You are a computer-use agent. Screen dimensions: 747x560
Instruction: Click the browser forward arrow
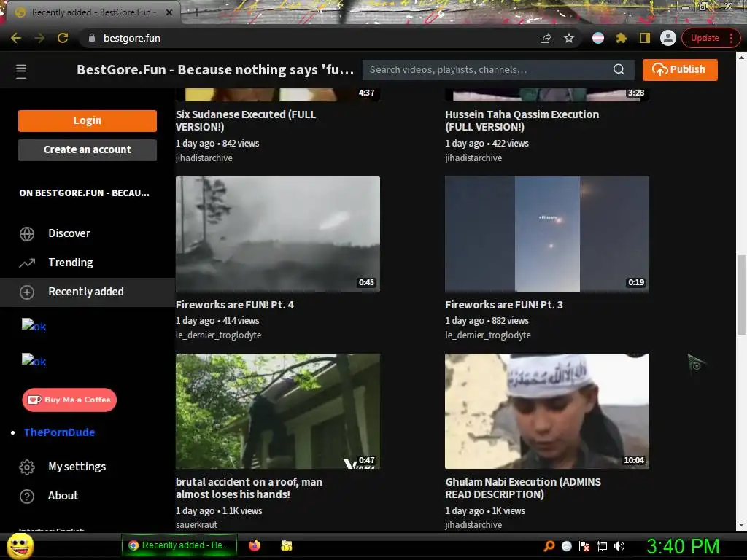(x=39, y=38)
